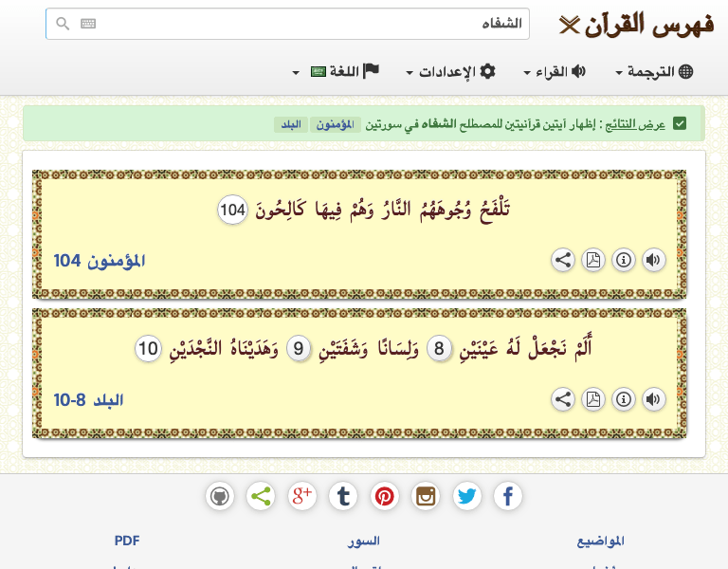Export Al-Mu'minun 104 verse as PDF

click(592, 260)
